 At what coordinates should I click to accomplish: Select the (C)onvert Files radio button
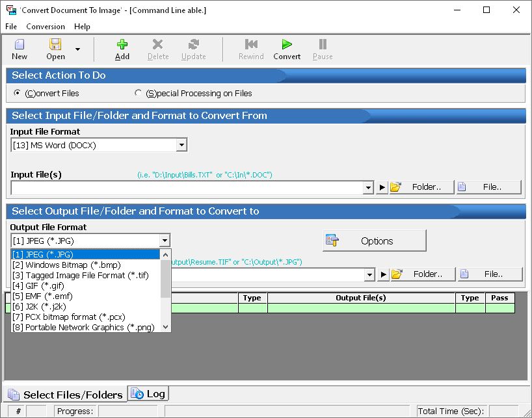coord(17,93)
